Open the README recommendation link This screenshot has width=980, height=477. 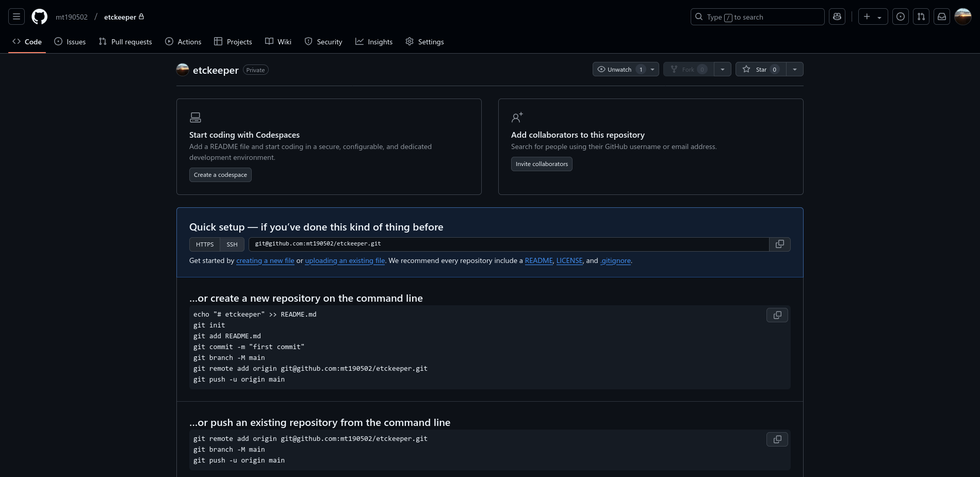click(x=539, y=260)
